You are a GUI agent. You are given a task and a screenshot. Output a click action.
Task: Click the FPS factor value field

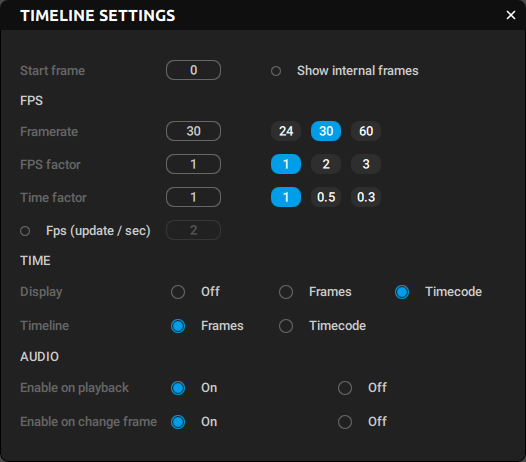click(x=193, y=164)
